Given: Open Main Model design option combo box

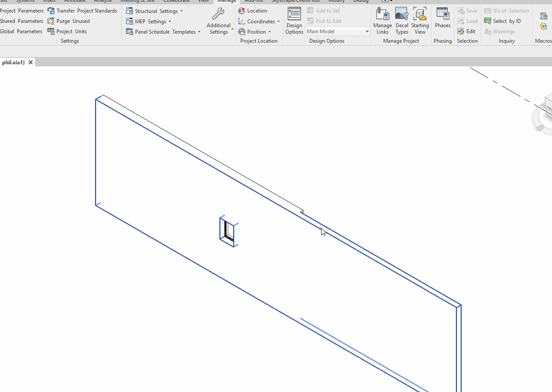Looking at the screenshot, I should click(x=338, y=31).
